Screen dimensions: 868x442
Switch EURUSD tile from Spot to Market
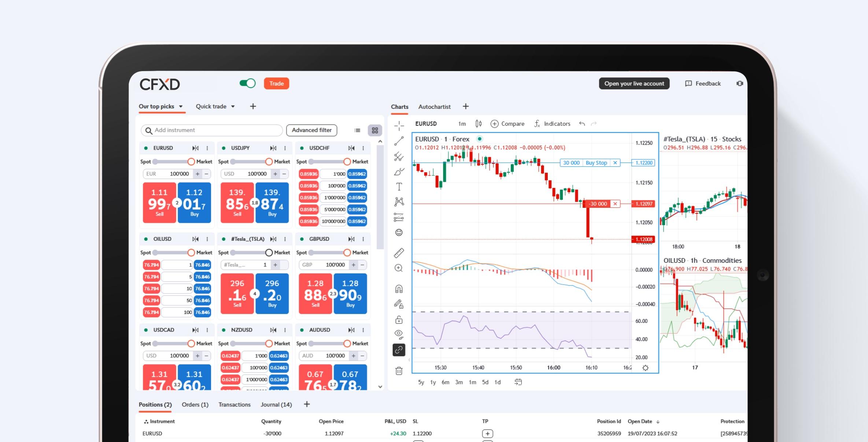click(x=191, y=161)
